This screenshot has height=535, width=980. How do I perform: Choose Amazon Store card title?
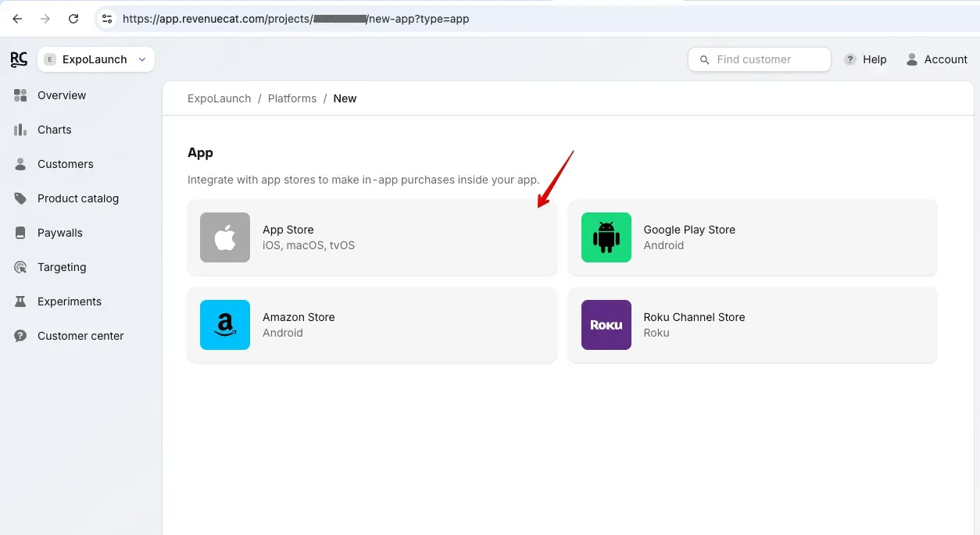[x=299, y=317]
